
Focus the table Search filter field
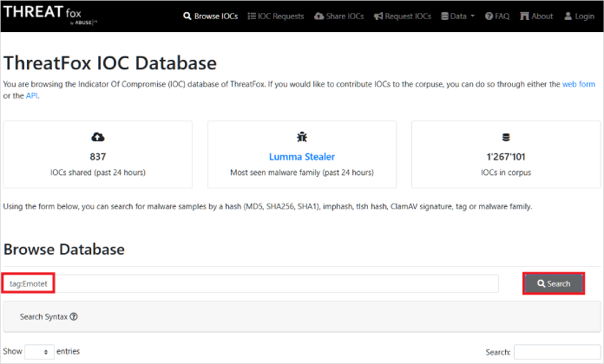coord(557,352)
